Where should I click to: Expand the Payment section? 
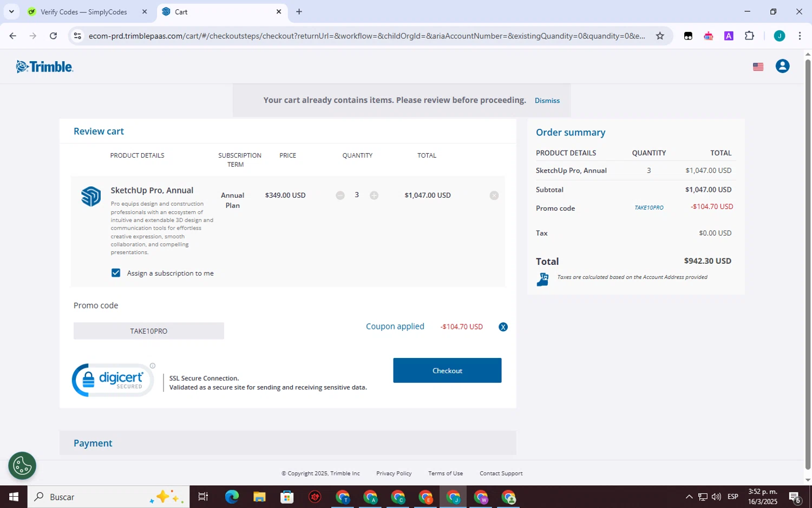[x=287, y=443]
